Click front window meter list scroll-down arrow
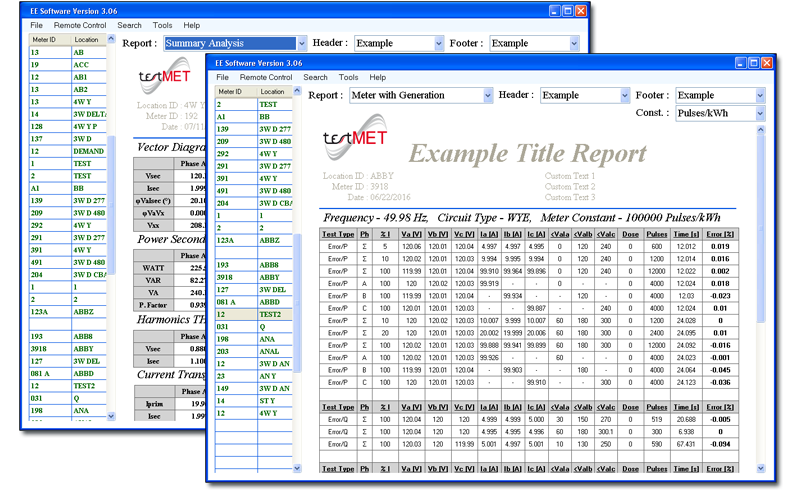 [x=297, y=468]
